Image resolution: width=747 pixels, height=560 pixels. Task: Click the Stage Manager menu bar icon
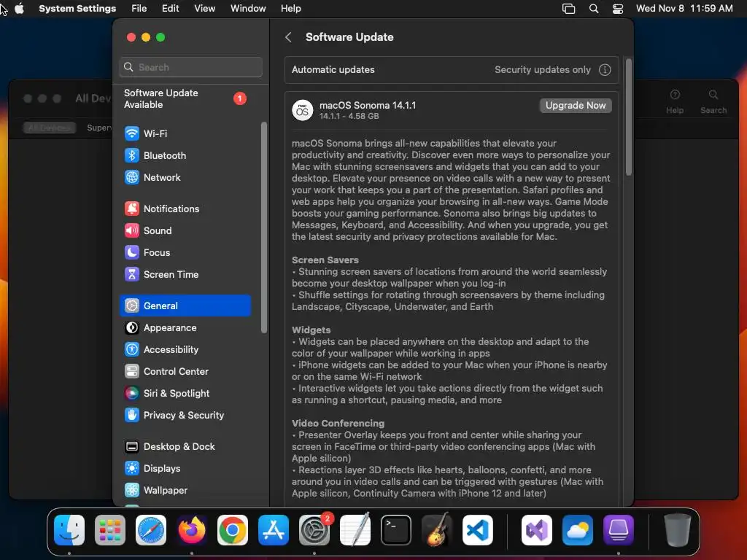(x=568, y=9)
